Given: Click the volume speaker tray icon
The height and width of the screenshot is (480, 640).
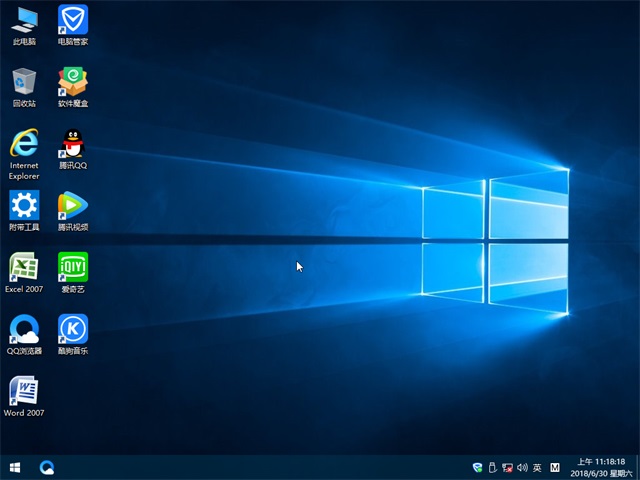Looking at the screenshot, I should point(522,467).
